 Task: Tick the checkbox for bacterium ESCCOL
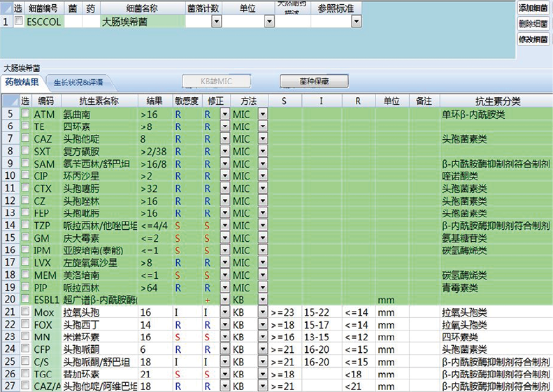pyautogui.click(x=19, y=21)
